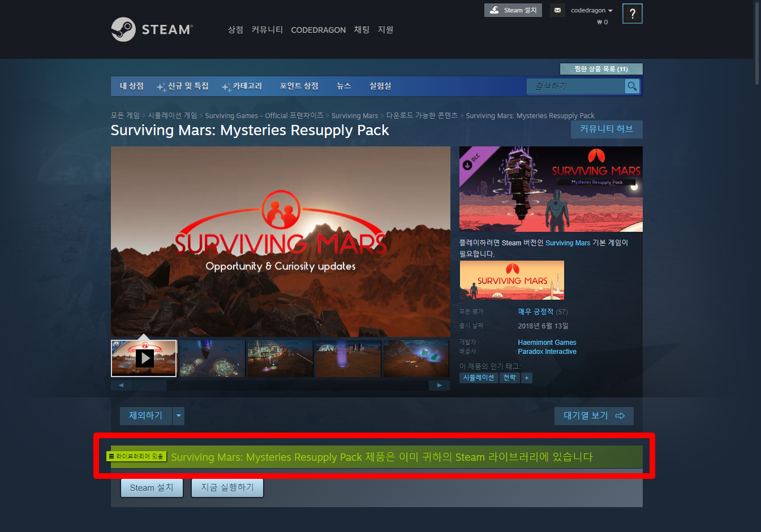Add a tag with plus button
Screen dimensions: 761x532
pos(527,378)
